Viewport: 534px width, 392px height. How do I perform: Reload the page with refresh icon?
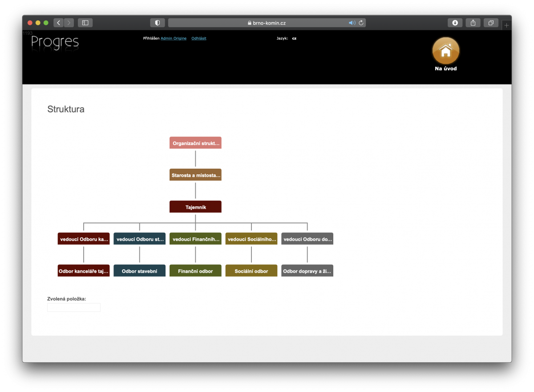coord(361,23)
